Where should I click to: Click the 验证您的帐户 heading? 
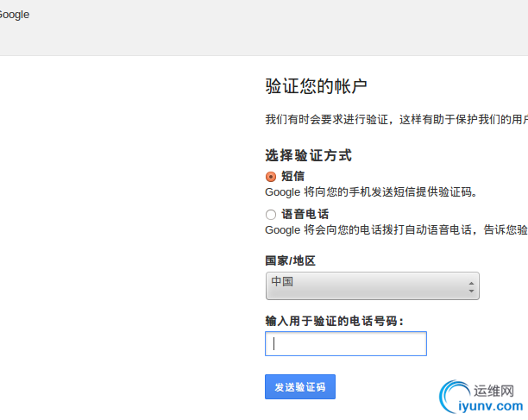(x=316, y=86)
